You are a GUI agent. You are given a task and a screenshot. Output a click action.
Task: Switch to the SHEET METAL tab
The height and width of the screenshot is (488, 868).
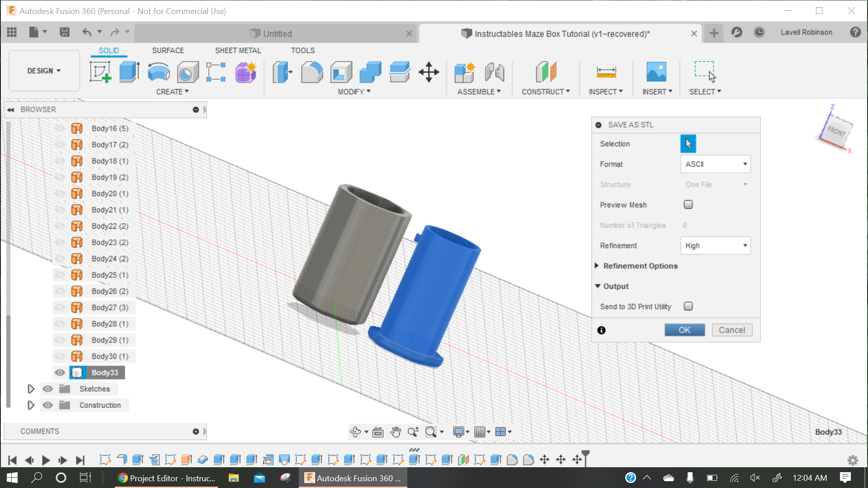coord(238,51)
